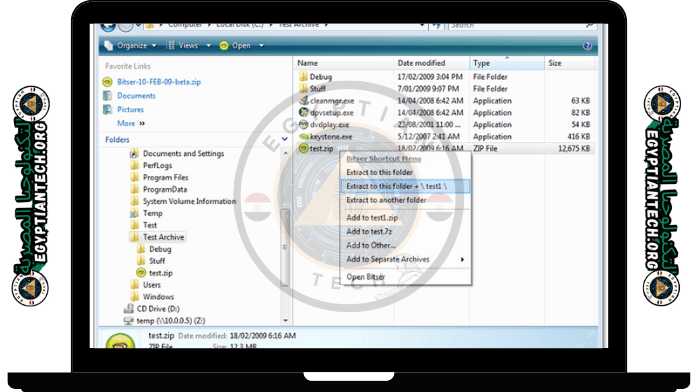The width and height of the screenshot is (698, 392).
Task: Click the Documents and Settings folder icon
Action: coord(134,154)
